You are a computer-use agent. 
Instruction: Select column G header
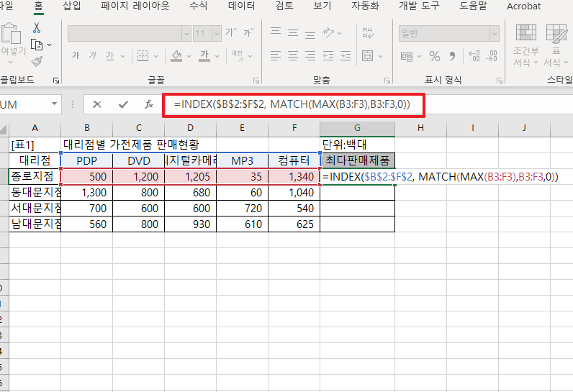357,128
